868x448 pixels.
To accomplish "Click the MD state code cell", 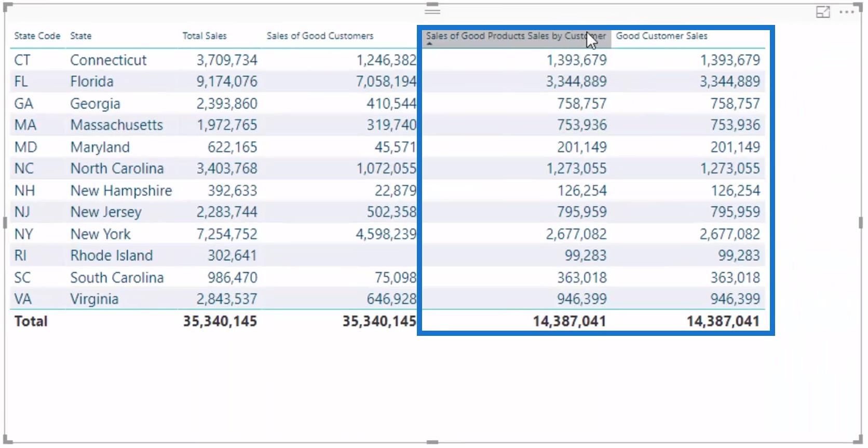I will [26, 147].
